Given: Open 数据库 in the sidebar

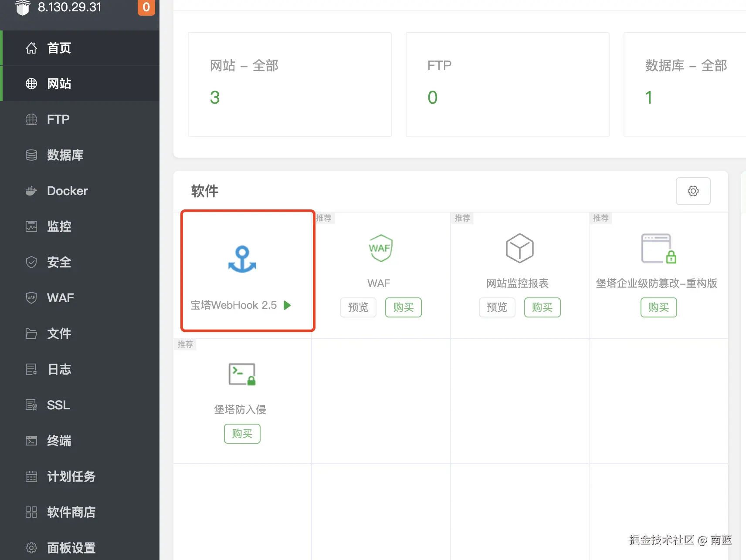Looking at the screenshot, I should pos(80,155).
